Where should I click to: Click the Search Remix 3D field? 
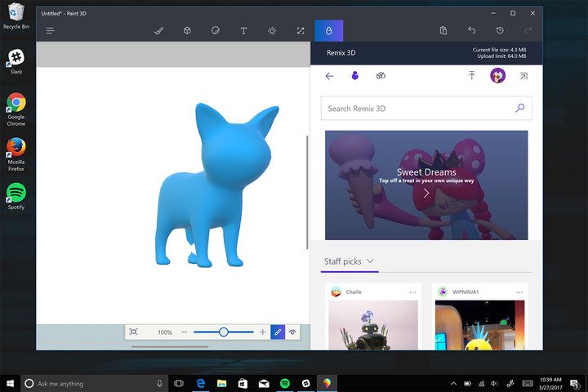click(x=416, y=108)
